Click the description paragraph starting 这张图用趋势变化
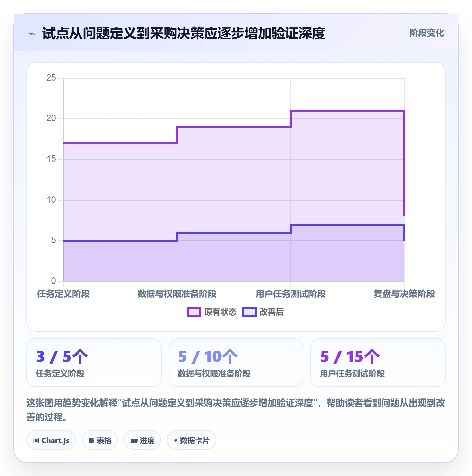Viewport: 472px width, 476px height. pos(236,410)
